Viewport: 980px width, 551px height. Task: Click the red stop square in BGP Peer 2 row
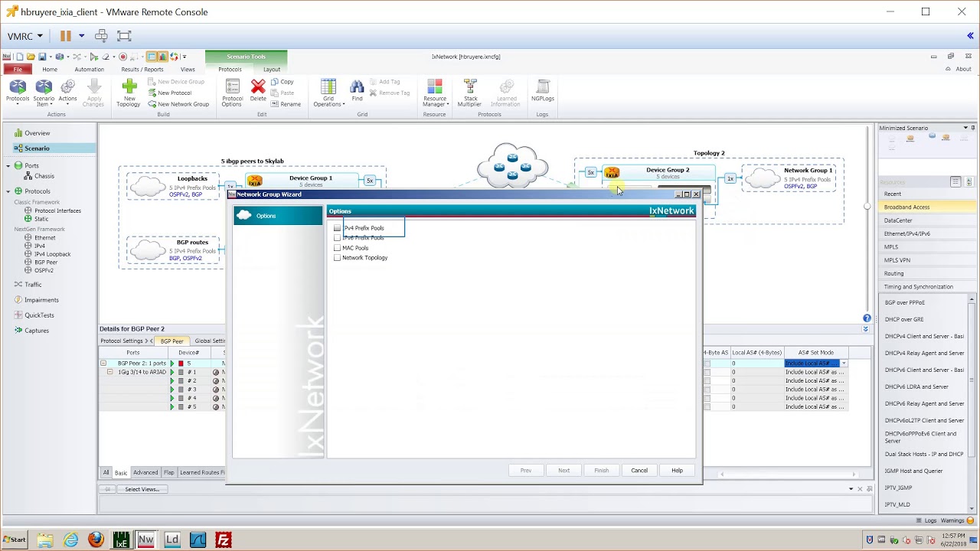pos(181,364)
